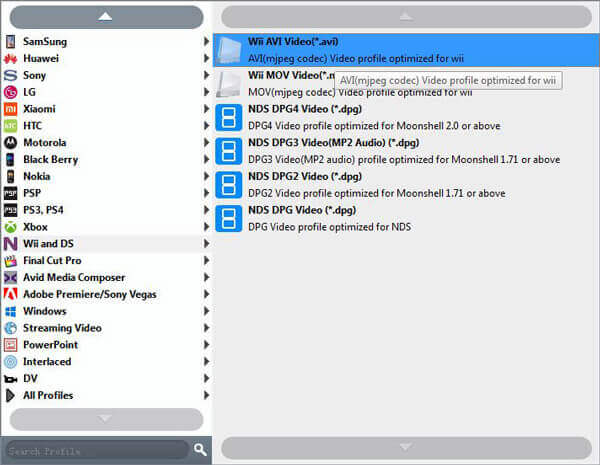
Task: Open the Wii and DS category
Action: [106, 244]
